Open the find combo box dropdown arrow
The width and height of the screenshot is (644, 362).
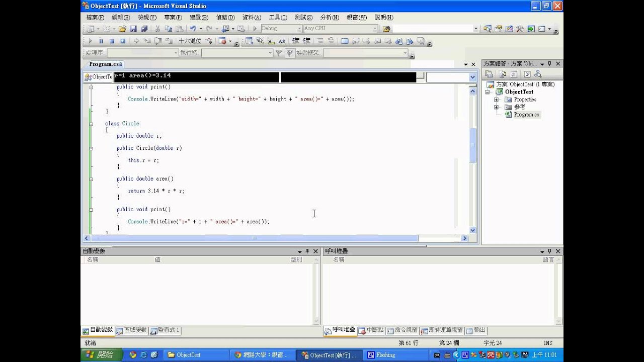coord(476,29)
